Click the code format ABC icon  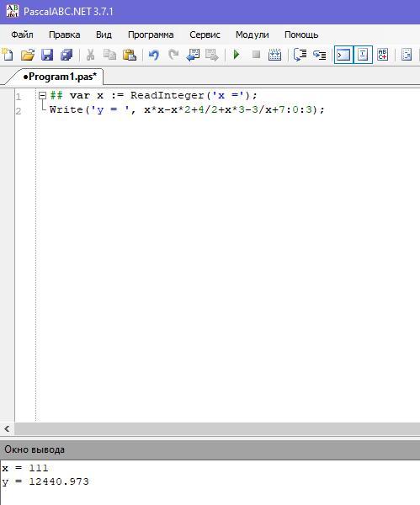click(382, 55)
